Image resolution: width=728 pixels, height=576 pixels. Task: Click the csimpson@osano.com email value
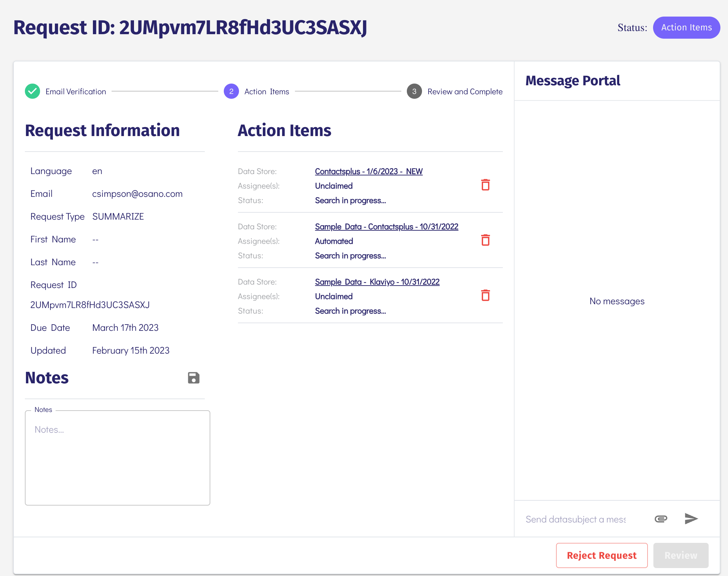pos(137,194)
